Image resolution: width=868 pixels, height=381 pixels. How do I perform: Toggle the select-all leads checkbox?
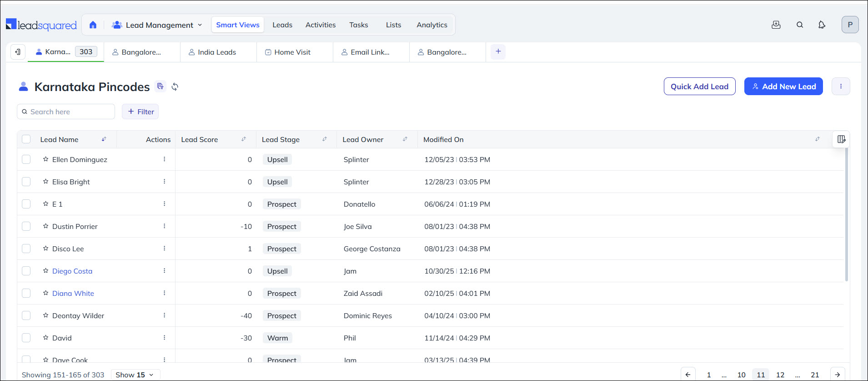pos(26,139)
